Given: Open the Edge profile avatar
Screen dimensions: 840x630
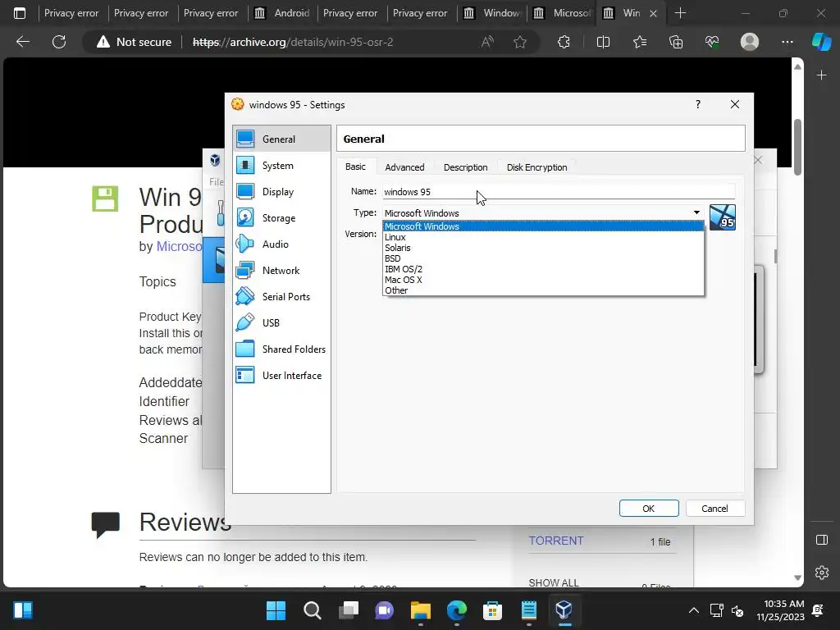Looking at the screenshot, I should tap(750, 42).
